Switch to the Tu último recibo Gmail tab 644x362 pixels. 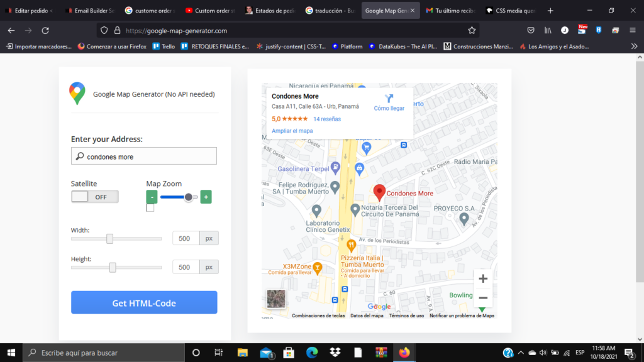450,11
